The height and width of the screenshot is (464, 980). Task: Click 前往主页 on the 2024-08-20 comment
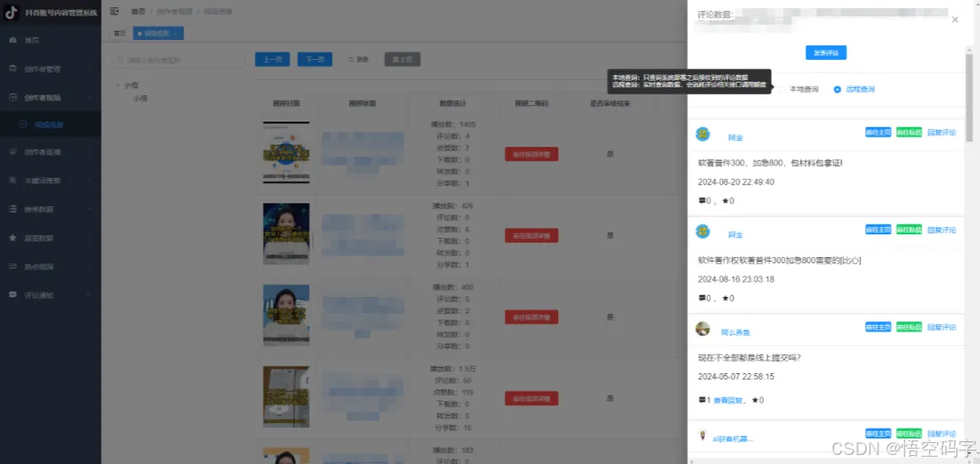tap(878, 132)
